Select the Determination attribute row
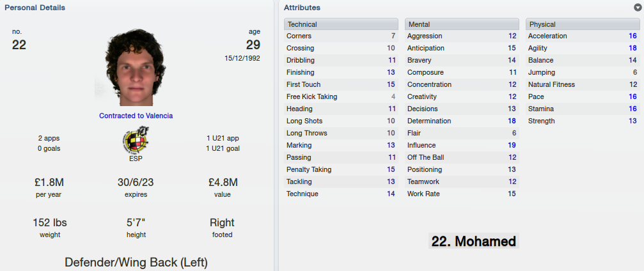 (x=462, y=121)
